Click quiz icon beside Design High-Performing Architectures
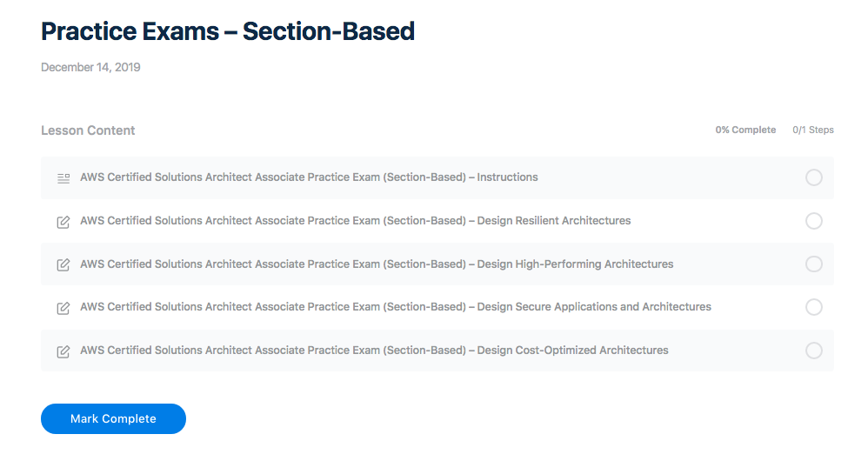The height and width of the screenshot is (461, 868). click(63, 264)
